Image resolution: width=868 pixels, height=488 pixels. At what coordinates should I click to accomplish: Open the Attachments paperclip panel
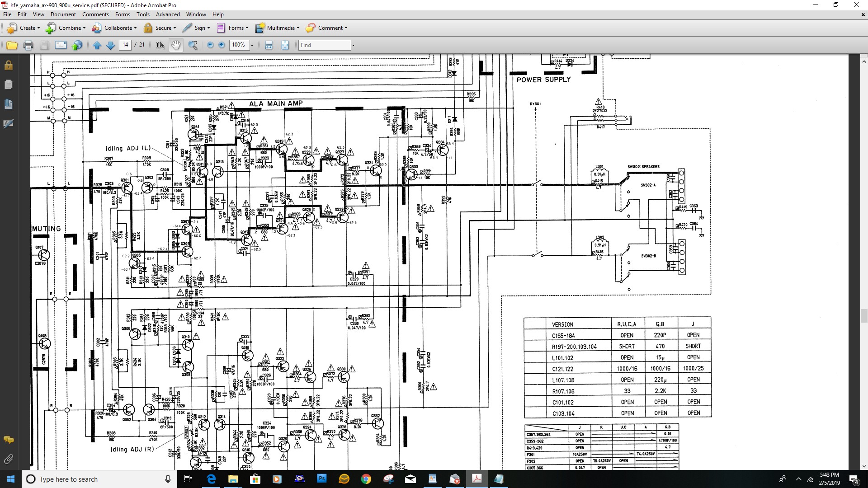tap(8, 459)
